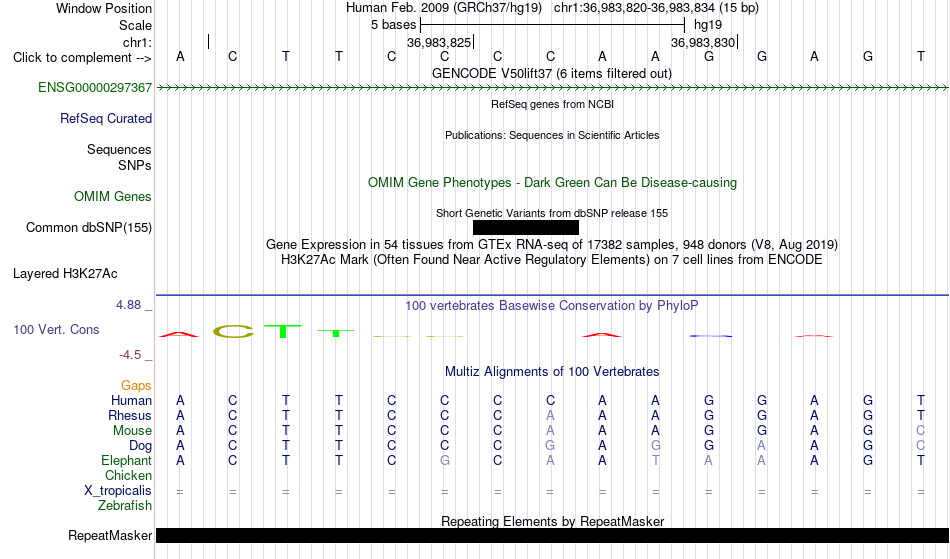This screenshot has width=950, height=559.
Task: Click the Gaps alignment row label
Action: (136, 386)
